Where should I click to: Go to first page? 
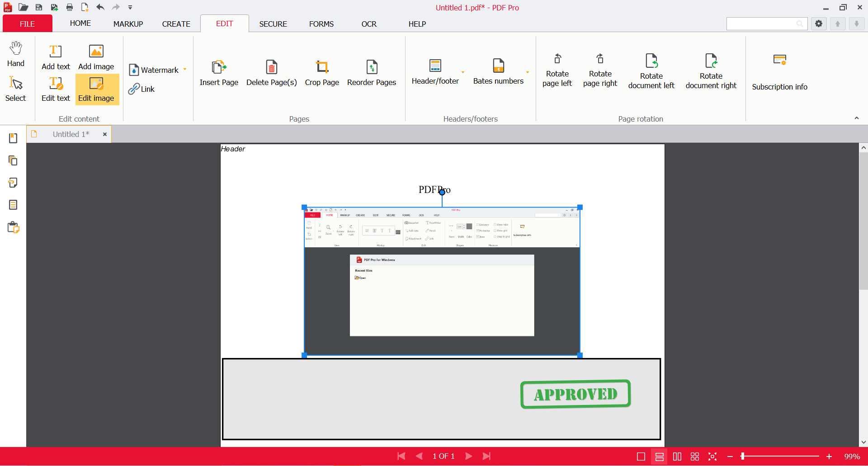pos(401,457)
